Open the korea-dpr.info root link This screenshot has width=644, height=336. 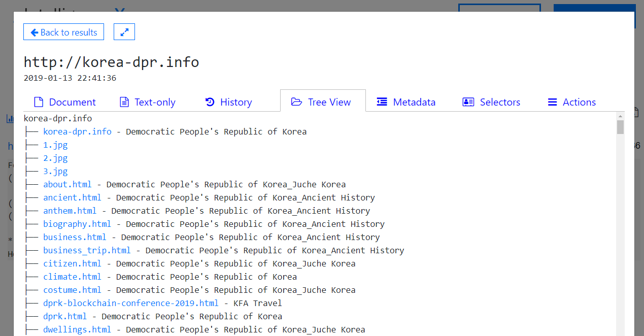click(x=77, y=131)
